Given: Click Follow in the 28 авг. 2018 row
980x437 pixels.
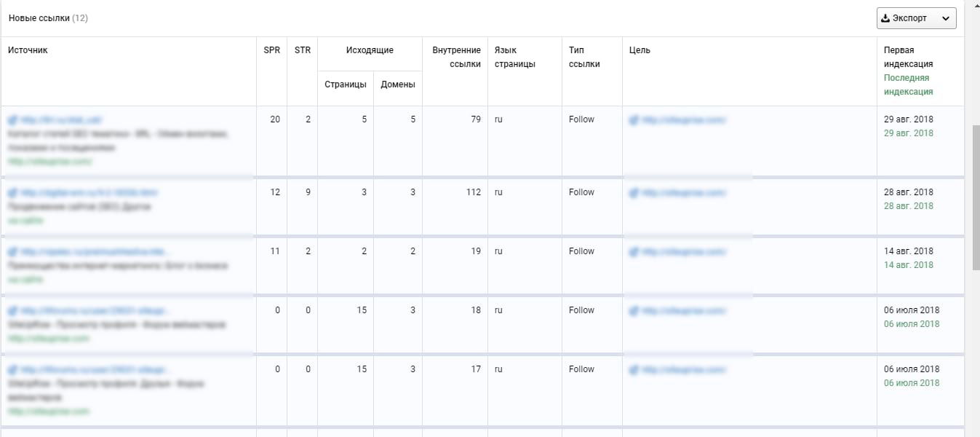Looking at the screenshot, I should pos(582,192).
